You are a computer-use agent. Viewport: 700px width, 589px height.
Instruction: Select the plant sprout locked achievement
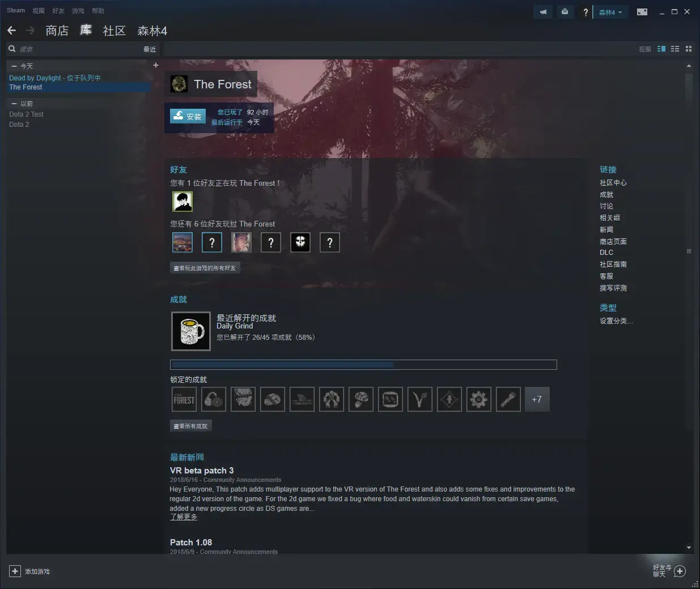(420, 399)
